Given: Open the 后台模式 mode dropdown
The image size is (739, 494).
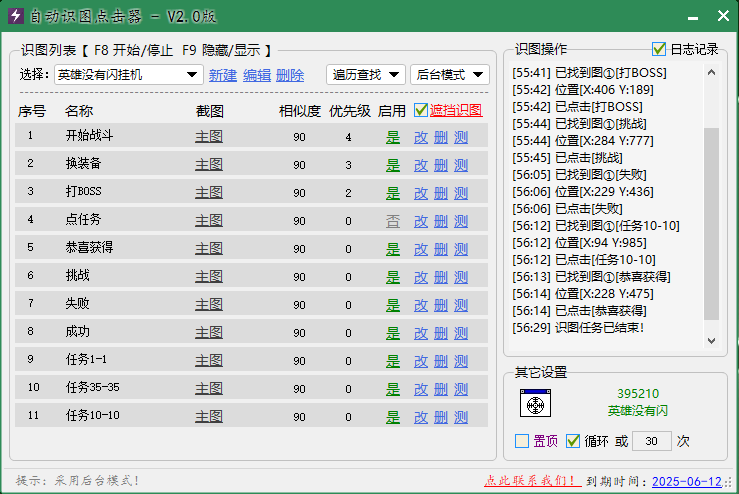Looking at the screenshot, I should [450, 75].
